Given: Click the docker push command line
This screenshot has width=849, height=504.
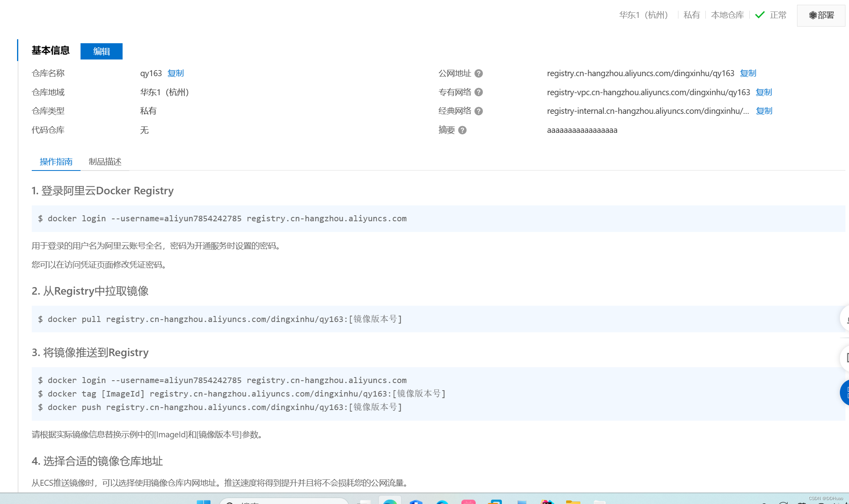Looking at the screenshot, I should tap(220, 407).
